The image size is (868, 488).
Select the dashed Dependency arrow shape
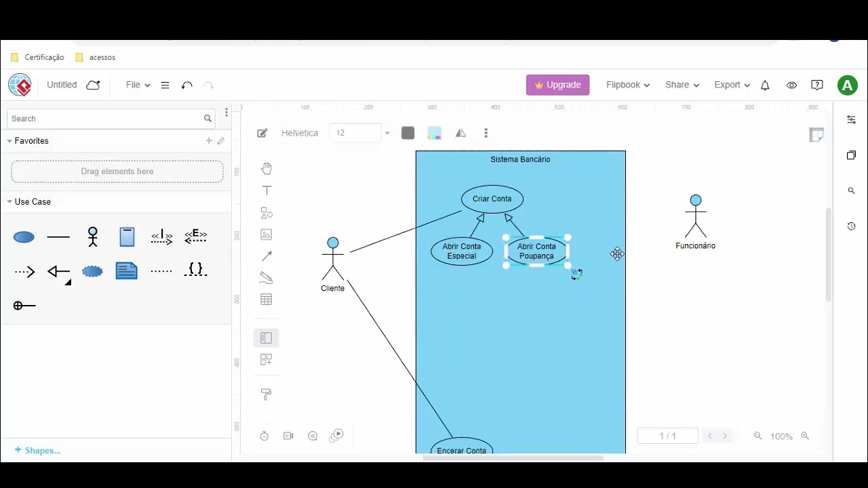24,272
